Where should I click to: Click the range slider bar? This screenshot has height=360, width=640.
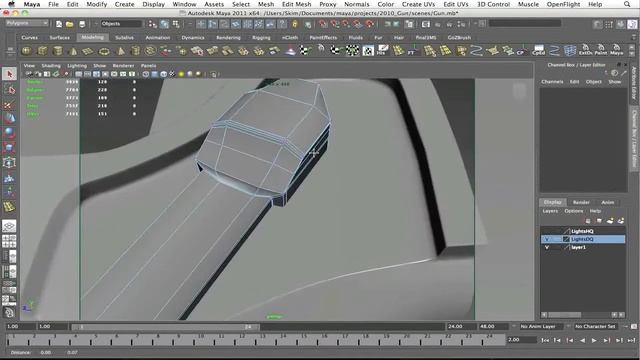(x=165, y=327)
